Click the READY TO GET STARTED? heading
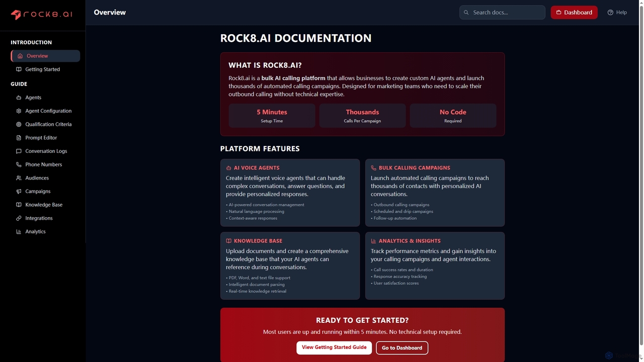Viewport: 644px width, 362px height. 362,320
